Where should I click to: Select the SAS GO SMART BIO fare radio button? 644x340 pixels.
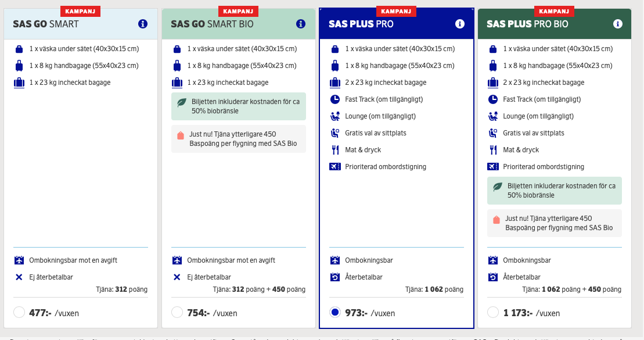click(177, 312)
